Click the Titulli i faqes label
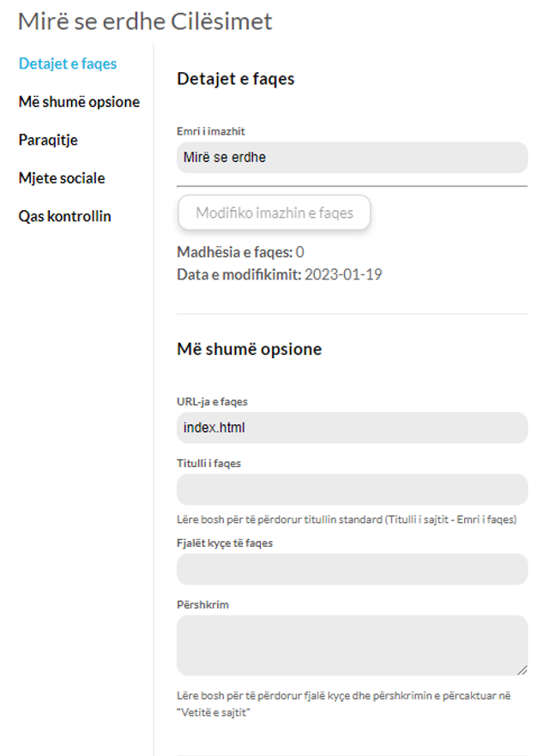 [x=209, y=464]
